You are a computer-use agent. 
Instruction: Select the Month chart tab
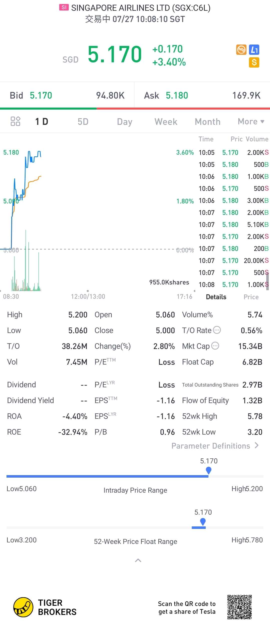pyautogui.click(x=207, y=122)
